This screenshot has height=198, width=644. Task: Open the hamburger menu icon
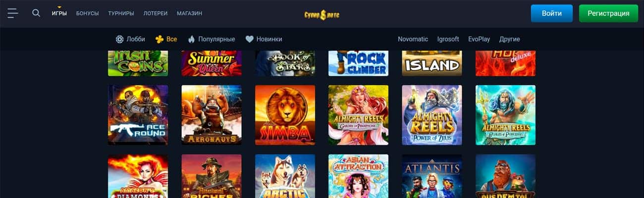(x=13, y=13)
